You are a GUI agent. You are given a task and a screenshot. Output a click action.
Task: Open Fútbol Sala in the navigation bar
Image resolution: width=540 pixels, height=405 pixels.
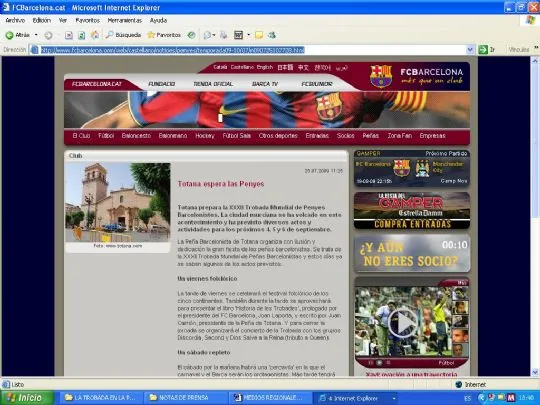point(237,136)
